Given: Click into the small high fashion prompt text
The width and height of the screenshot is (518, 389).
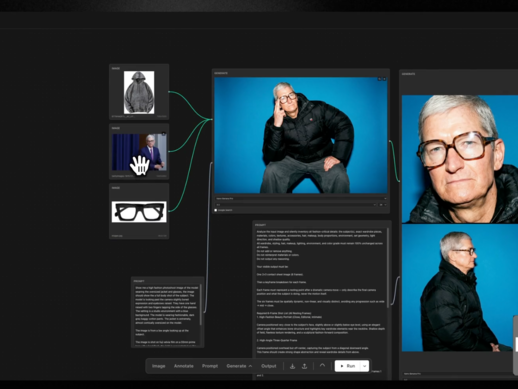Looking at the screenshot, I should point(166,315).
